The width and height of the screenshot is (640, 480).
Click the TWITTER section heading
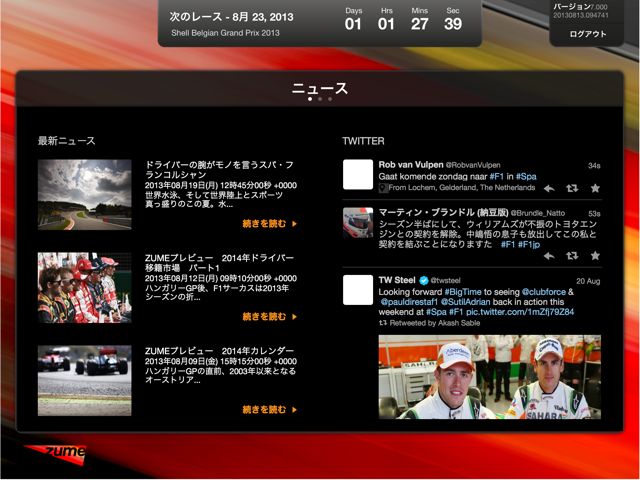click(x=363, y=141)
